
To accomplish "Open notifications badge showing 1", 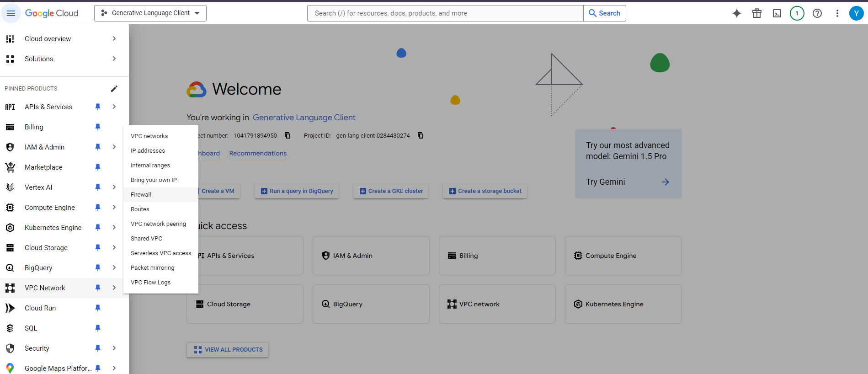I will [x=797, y=13].
